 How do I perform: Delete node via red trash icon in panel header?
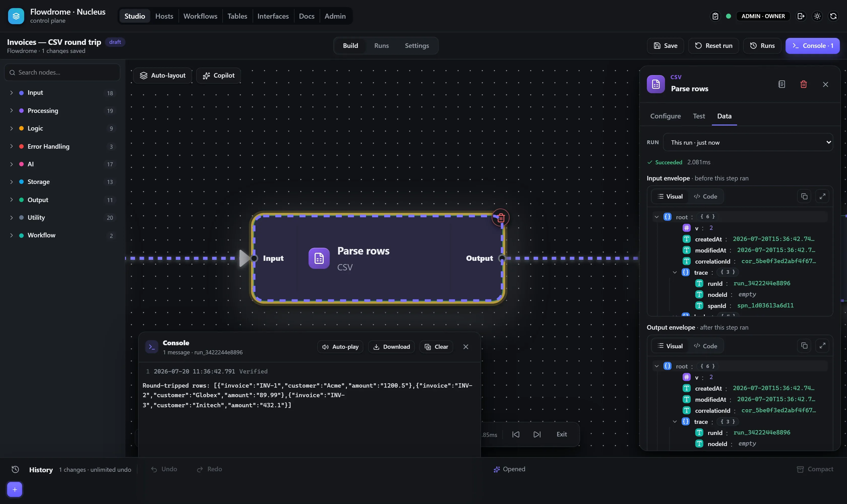(803, 84)
